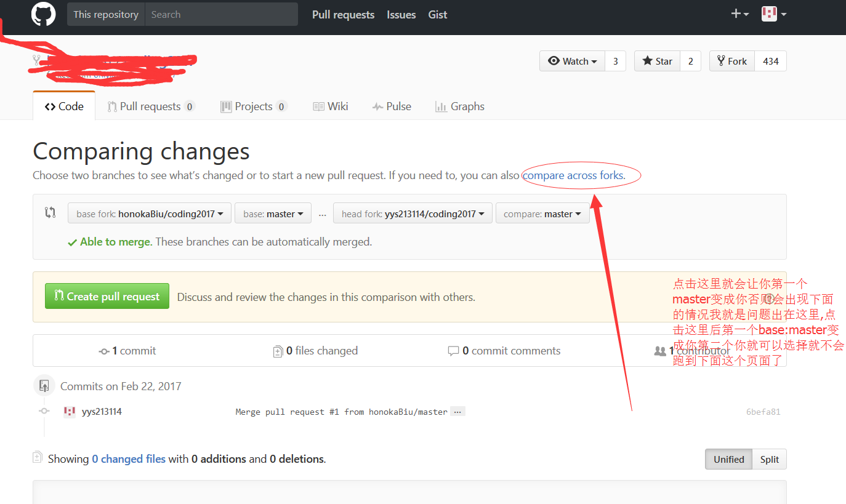The height and width of the screenshot is (504, 846).
Task: Open the Watch dropdown button
Action: (573, 61)
